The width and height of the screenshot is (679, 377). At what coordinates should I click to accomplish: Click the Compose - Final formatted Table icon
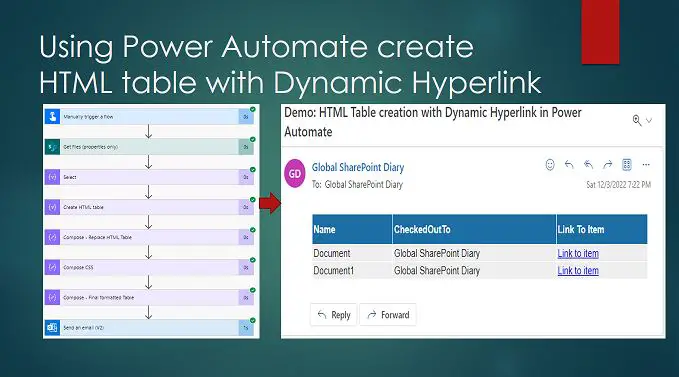point(52,298)
